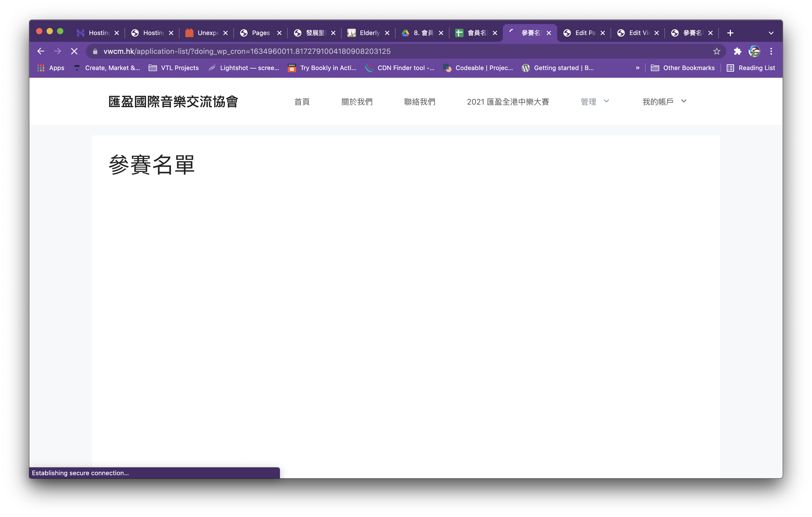This screenshot has width=812, height=517.
Task: Close the active 參賽名 tab
Action: pos(549,33)
